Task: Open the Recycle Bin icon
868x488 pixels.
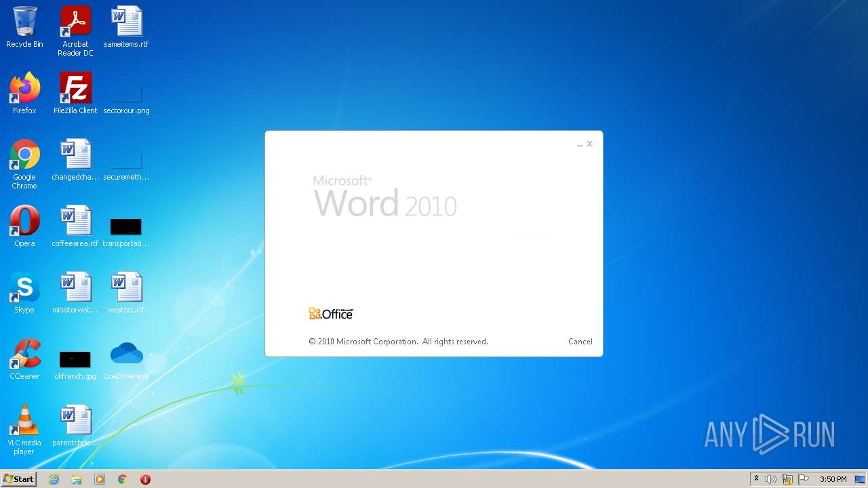Action: click(24, 27)
